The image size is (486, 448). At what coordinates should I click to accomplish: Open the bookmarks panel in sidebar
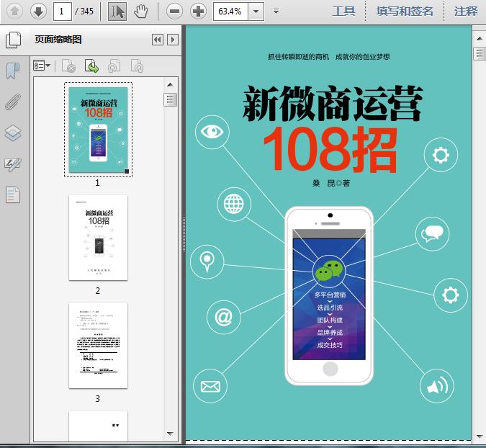[13, 71]
